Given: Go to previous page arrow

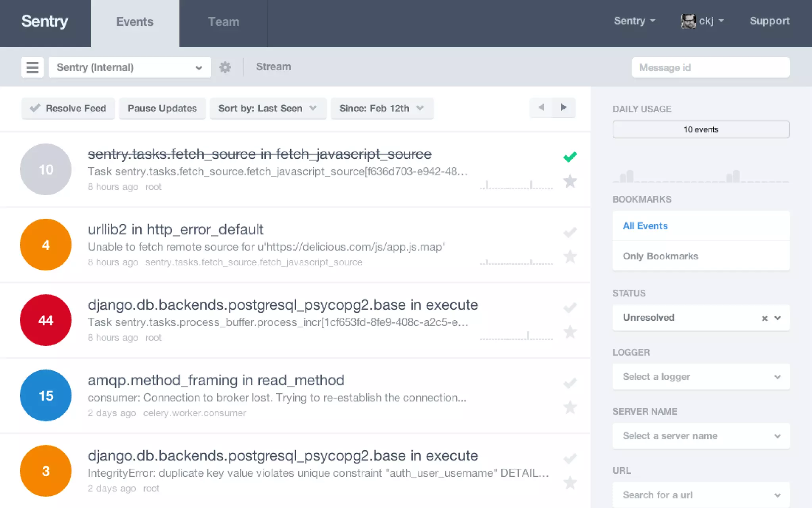Looking at the screenshot, I should (x=541, y=108).
